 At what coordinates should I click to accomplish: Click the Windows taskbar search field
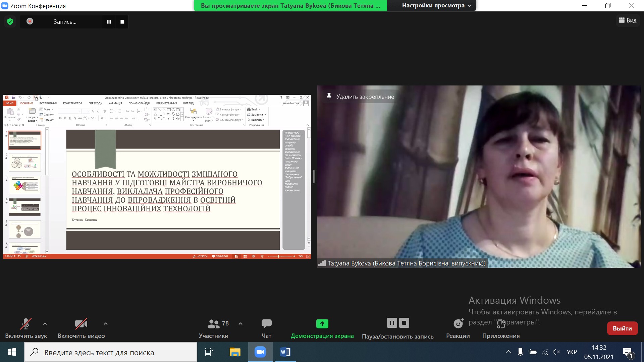[111, 352]
